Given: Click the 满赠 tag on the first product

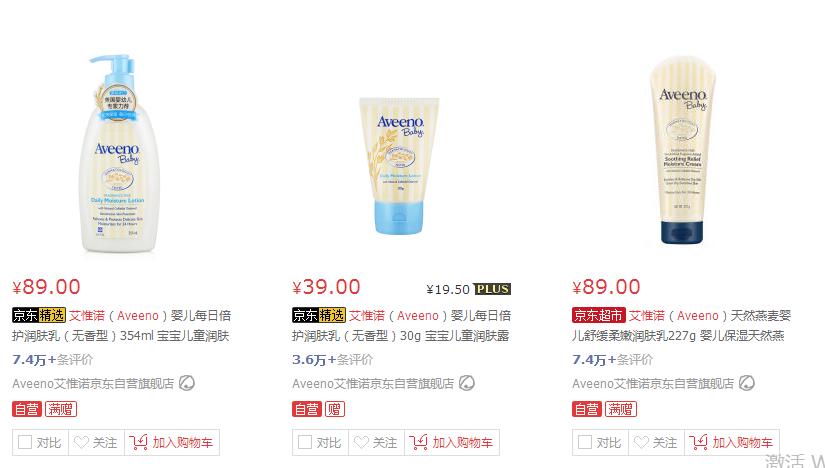Looking at the screenshot, I should [61, 409].
